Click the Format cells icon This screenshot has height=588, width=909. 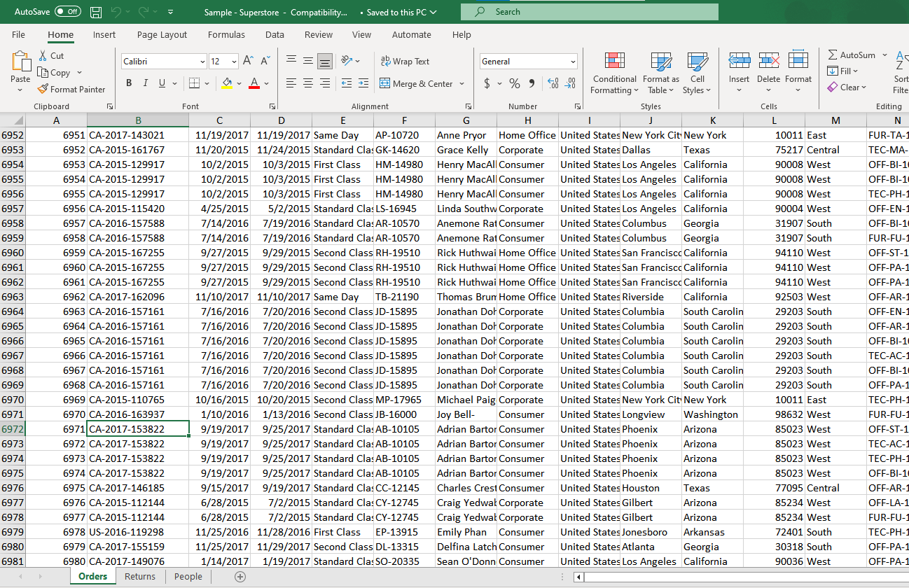tap(798, 61)
